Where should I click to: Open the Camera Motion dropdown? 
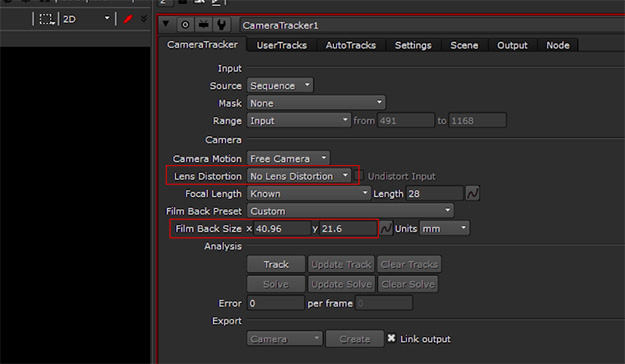pos(289,159)
